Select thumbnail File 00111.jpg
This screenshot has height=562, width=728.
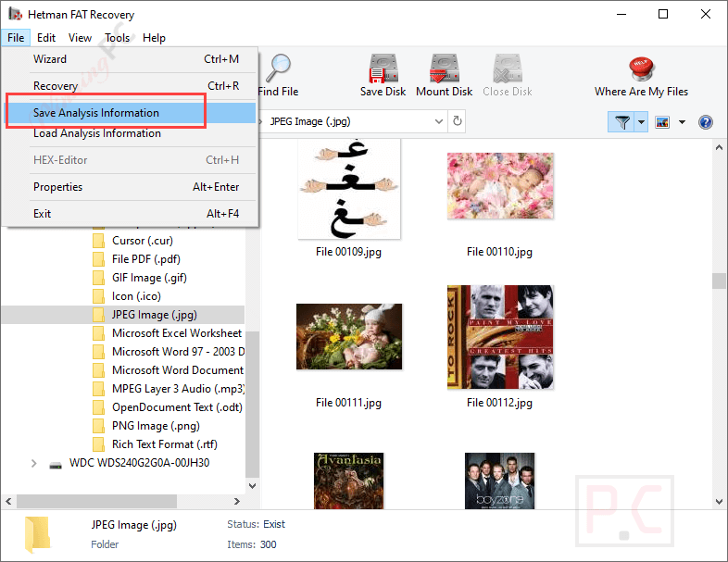pyautogui.click(x=349, y=336)
